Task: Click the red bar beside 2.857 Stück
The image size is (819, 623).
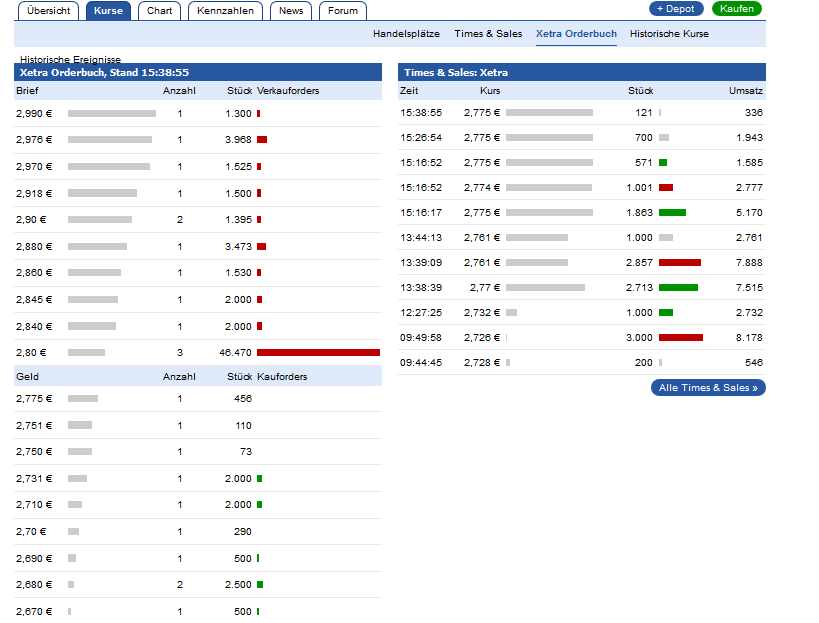Action: [x=680, y=263]
